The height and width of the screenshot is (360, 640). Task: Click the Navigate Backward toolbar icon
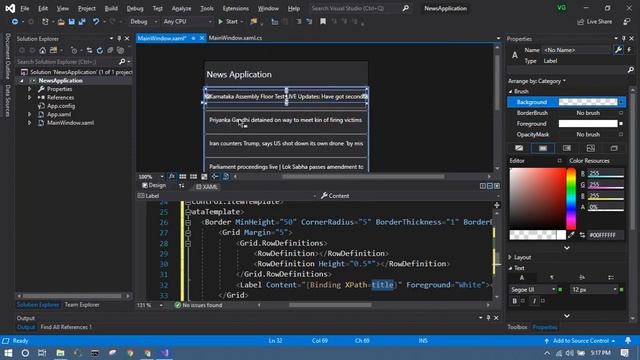[x=15, y=22]
